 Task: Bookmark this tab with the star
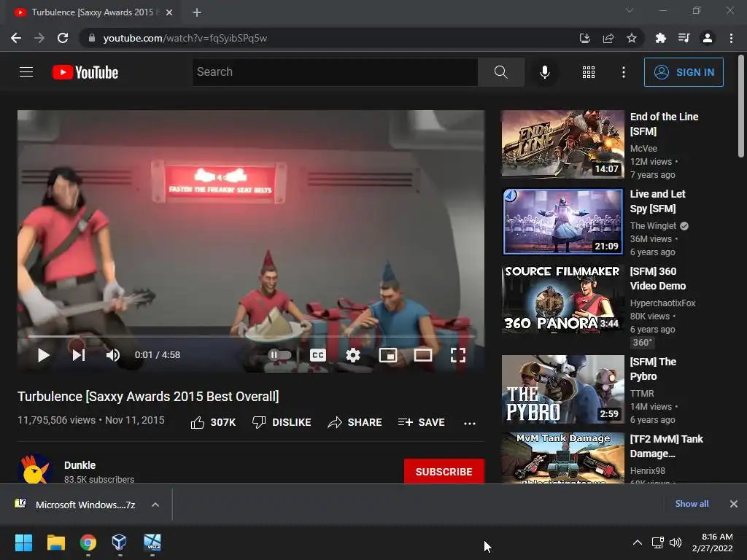coord(631,38)
